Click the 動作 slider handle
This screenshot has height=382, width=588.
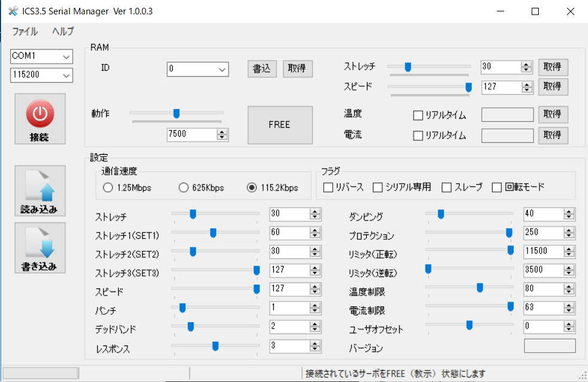(176, 113)
